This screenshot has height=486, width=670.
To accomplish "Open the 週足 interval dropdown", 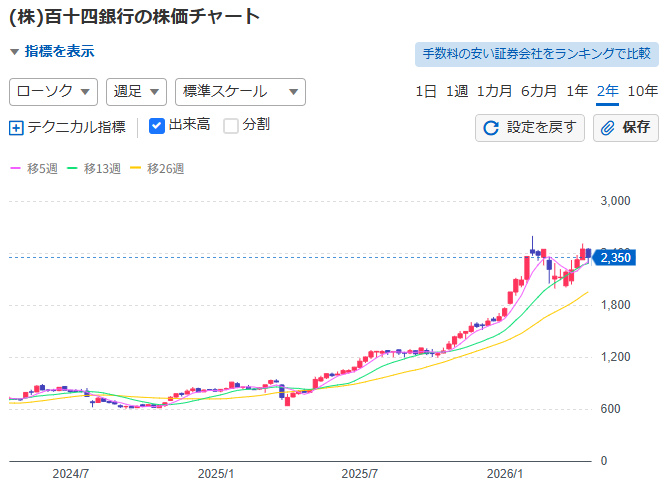I will (x=136, y=92).
